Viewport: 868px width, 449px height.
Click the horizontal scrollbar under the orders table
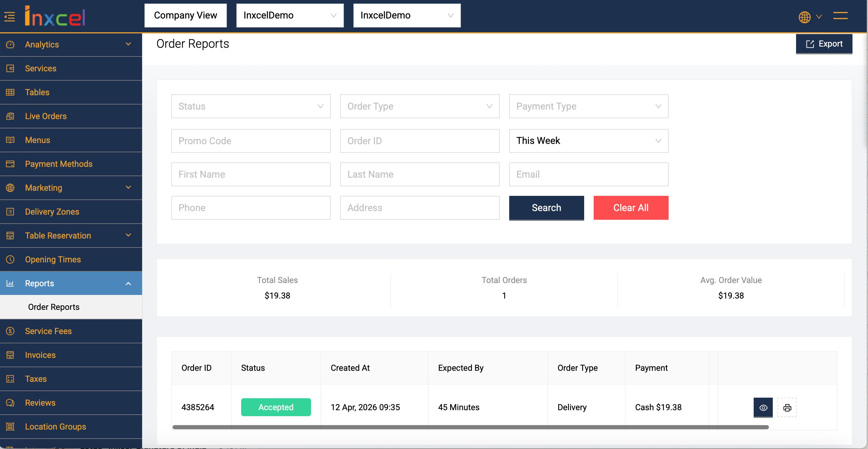tap(470, 427)
